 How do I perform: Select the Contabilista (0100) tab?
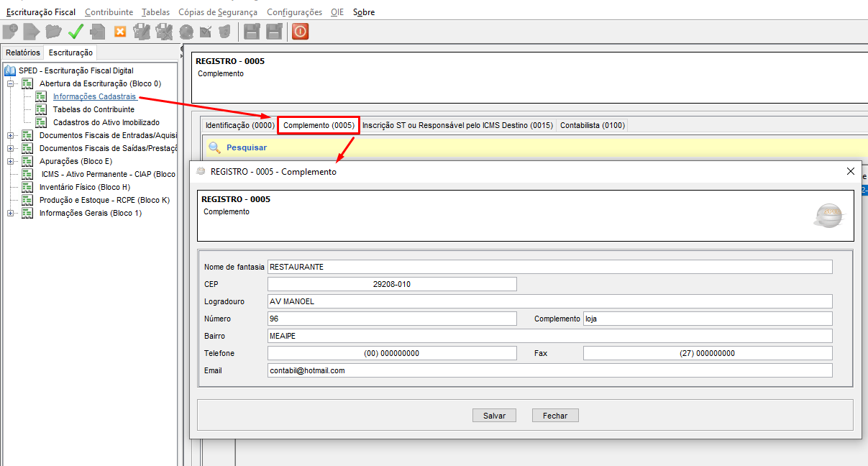coord(593,125)
